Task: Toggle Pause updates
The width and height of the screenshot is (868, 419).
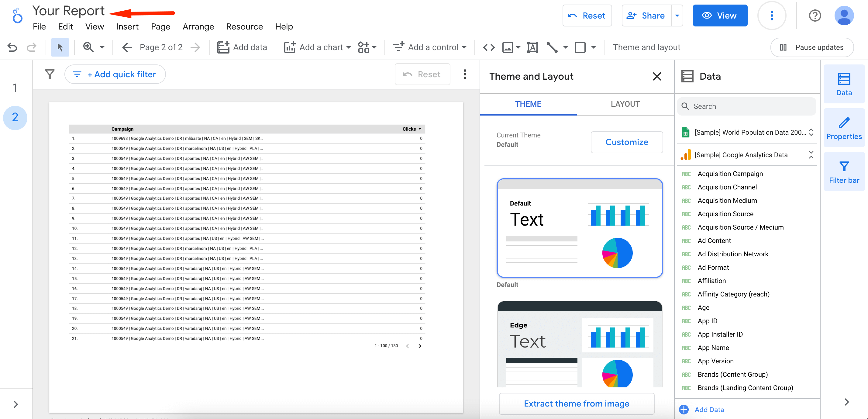Action: coord(812,47)
